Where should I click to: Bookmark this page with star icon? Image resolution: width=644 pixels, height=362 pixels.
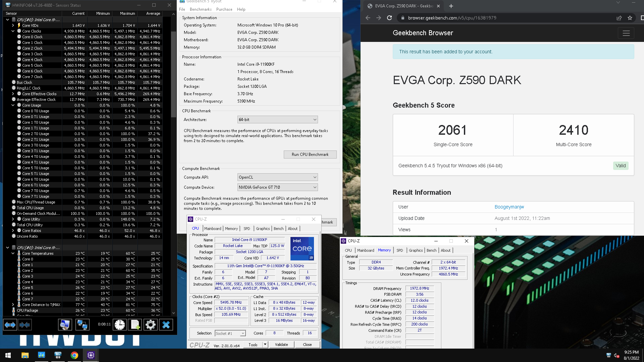click(x=630, y=18)
